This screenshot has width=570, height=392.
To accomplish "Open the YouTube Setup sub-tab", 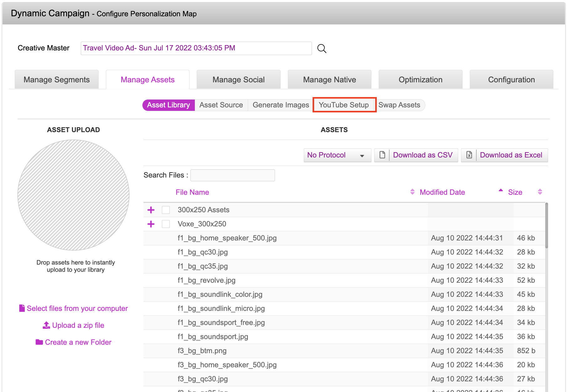I will [344, 105].
